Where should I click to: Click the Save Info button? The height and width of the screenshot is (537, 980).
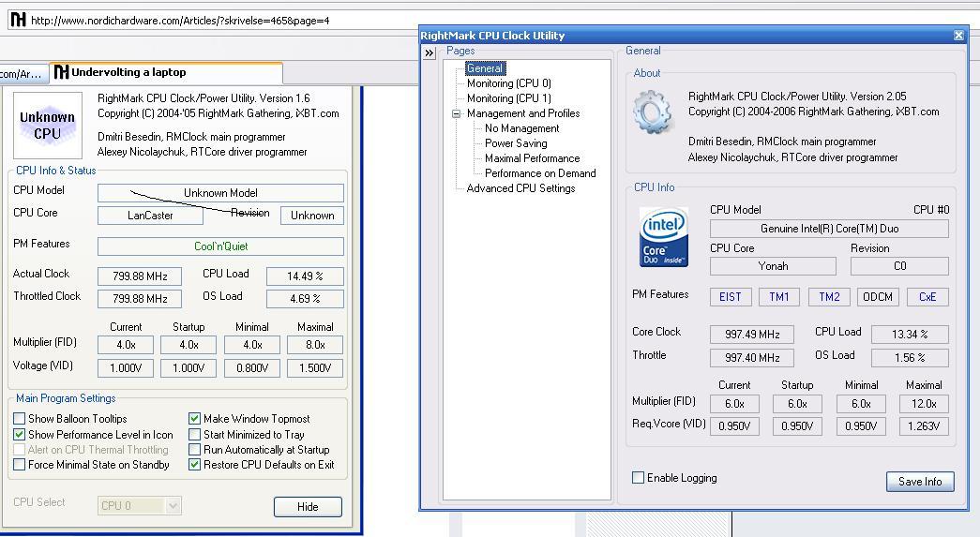click(920, 482)
